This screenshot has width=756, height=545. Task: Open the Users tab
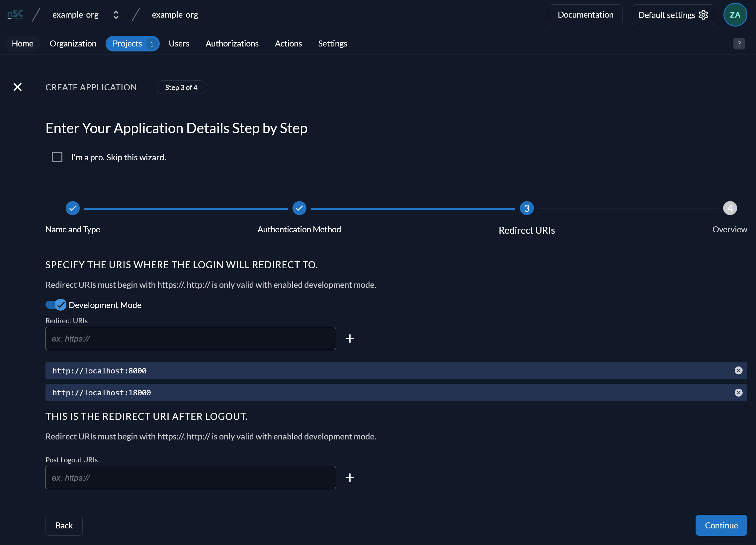pyautogui.click(x=179, y=43)
